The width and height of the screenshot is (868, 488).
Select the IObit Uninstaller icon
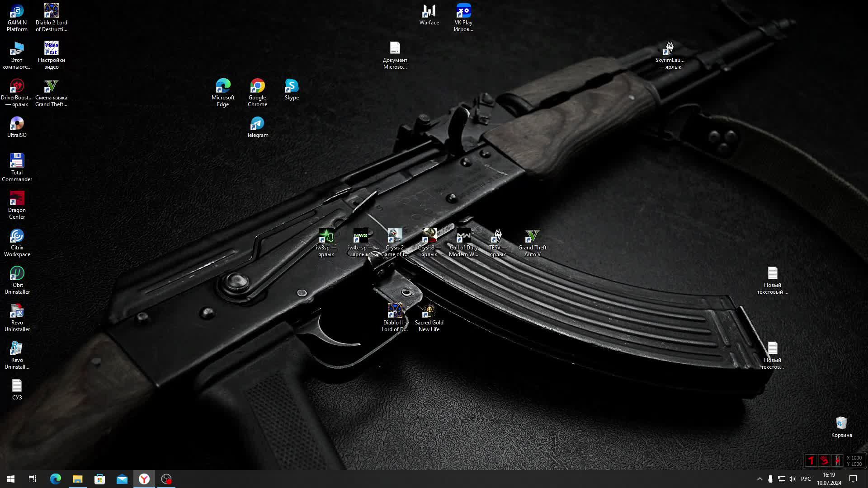[x=17, y=281]
